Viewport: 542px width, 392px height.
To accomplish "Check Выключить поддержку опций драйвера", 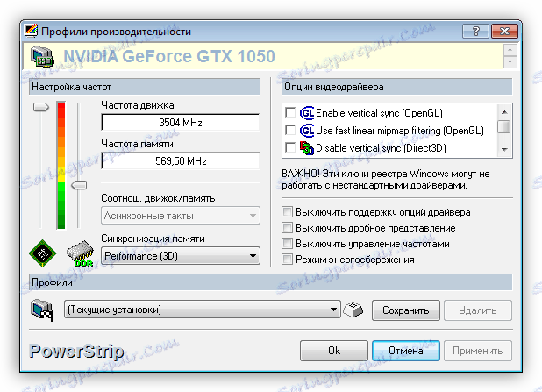I will coord(287,212).
